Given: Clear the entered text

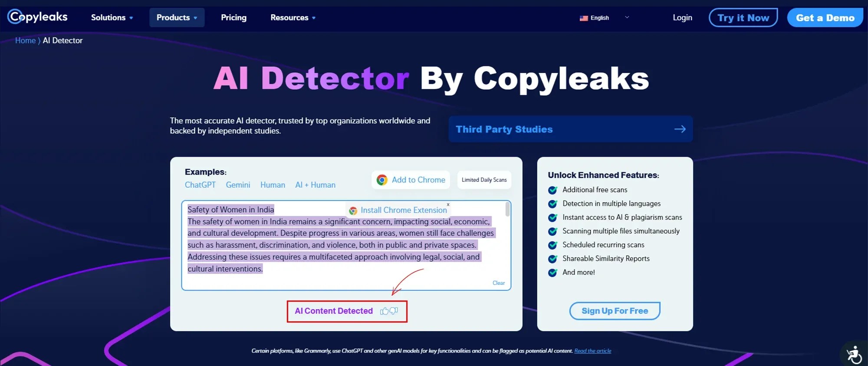Looking at the screenshot, I should tap(499, 283).
